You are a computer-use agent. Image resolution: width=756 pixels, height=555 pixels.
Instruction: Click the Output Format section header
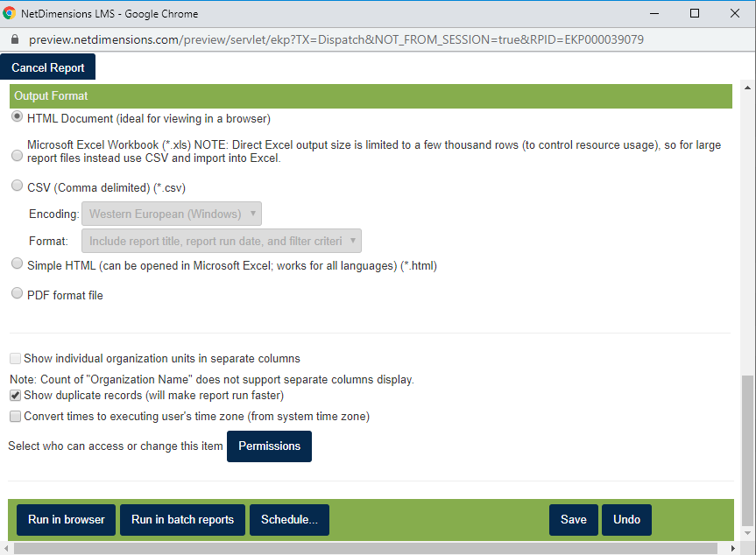(x=371, y=96)
